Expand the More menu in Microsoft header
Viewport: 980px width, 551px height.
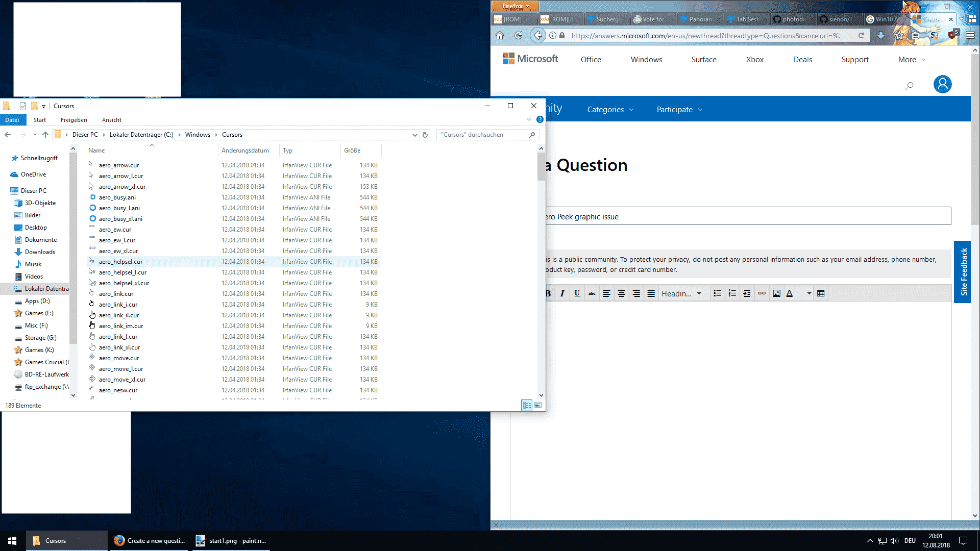pyautogui.click(x=912, y=60)
